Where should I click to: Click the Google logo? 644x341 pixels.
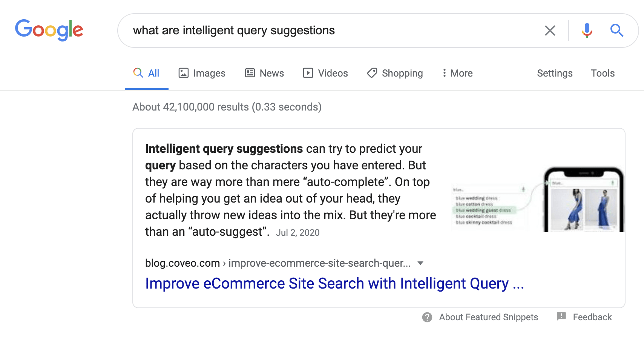[x=49, y=30]
